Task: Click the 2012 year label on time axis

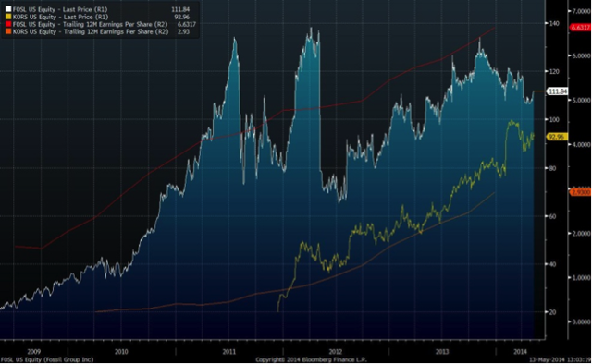Action: (x=336, y=352)
